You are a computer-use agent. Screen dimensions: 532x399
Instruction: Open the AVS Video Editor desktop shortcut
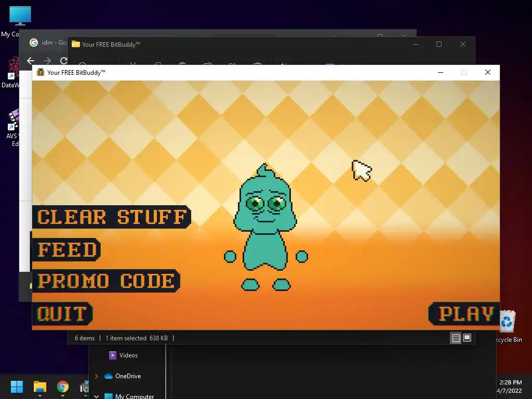12,128
